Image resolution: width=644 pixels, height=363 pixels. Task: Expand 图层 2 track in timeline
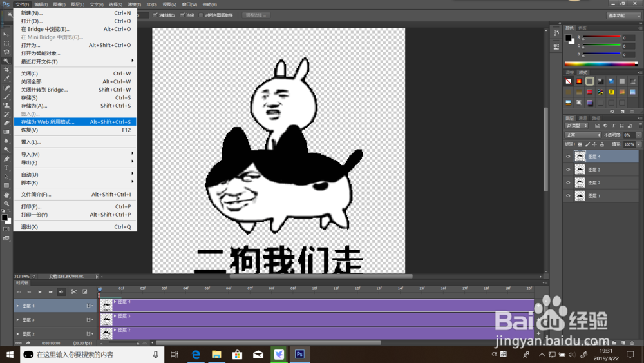[x=17, y=334]
